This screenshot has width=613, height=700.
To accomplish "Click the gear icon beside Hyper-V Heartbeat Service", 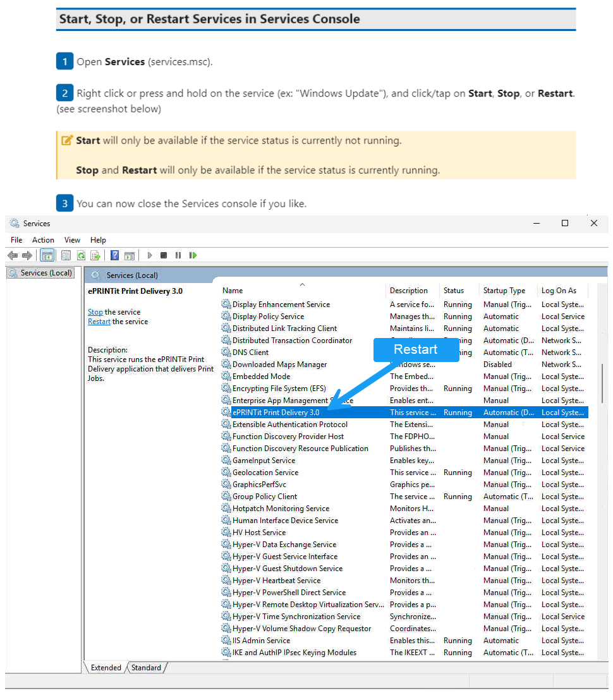I will 226,581.
